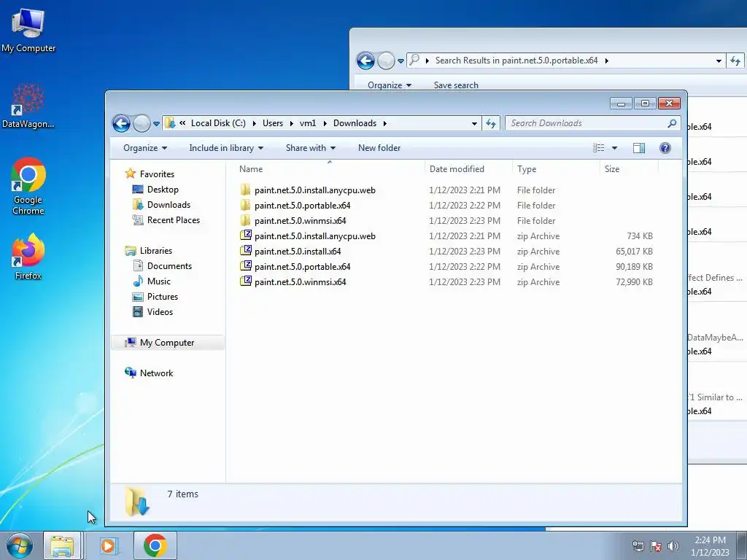Click Users in address bar breadcrumb
747x560 pixels.
click(273, 123)
